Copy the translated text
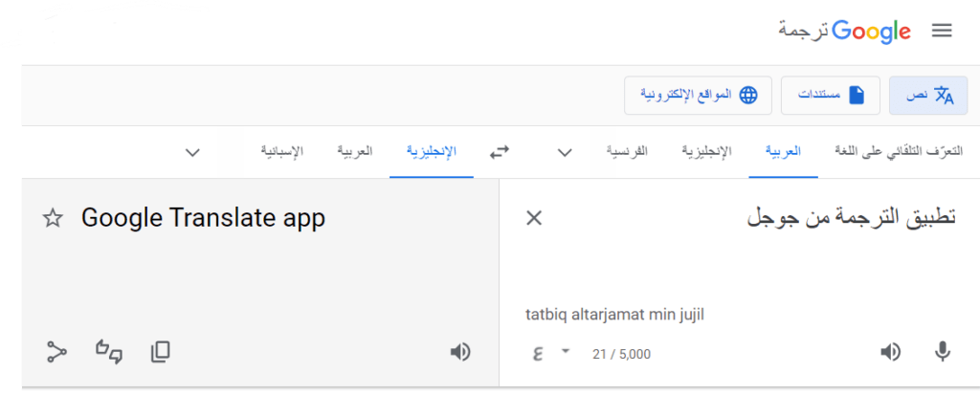 point(160,352)
